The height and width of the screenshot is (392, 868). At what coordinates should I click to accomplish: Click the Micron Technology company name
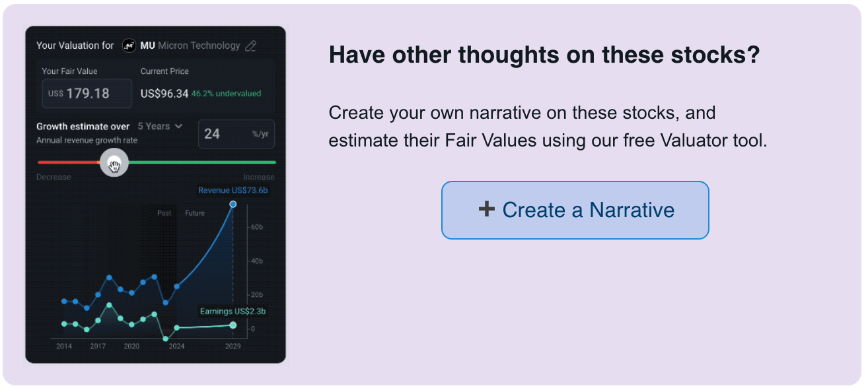tap(199, 46)
